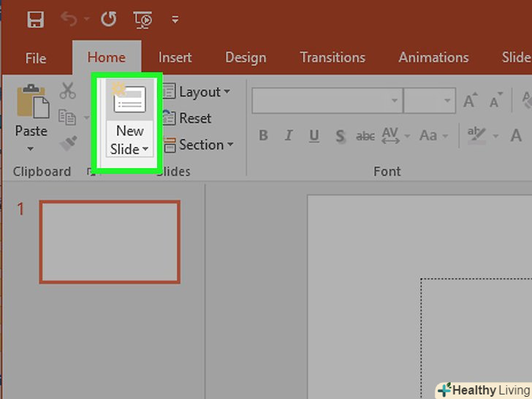Select slide 1 thumbnail
Image resolution: width=532 pixels, height=399 pixels.
pyautogui.click(x=109, y=241)
